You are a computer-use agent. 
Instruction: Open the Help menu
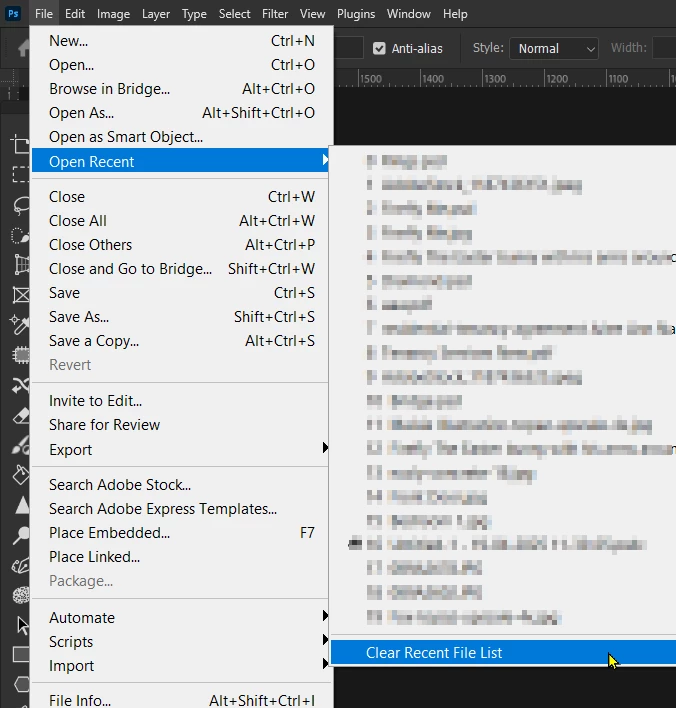[455, 14]
